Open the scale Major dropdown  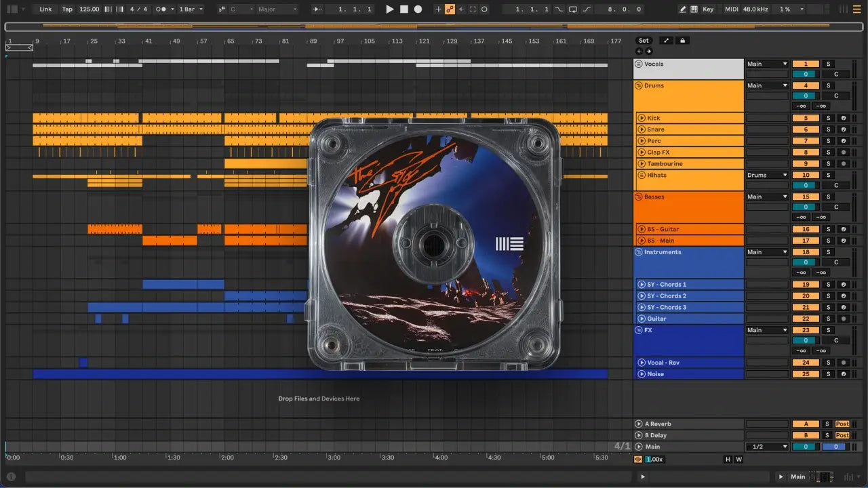point(277,9)
